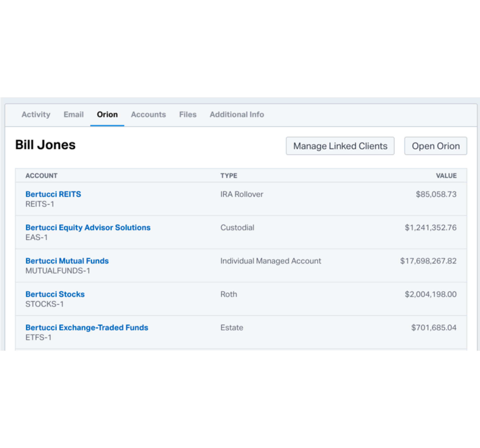Image resolution: width=480 pixels, height=448 pixels.
Task: Click the ACCOUNT column header
Action: [x=42, y=176]
